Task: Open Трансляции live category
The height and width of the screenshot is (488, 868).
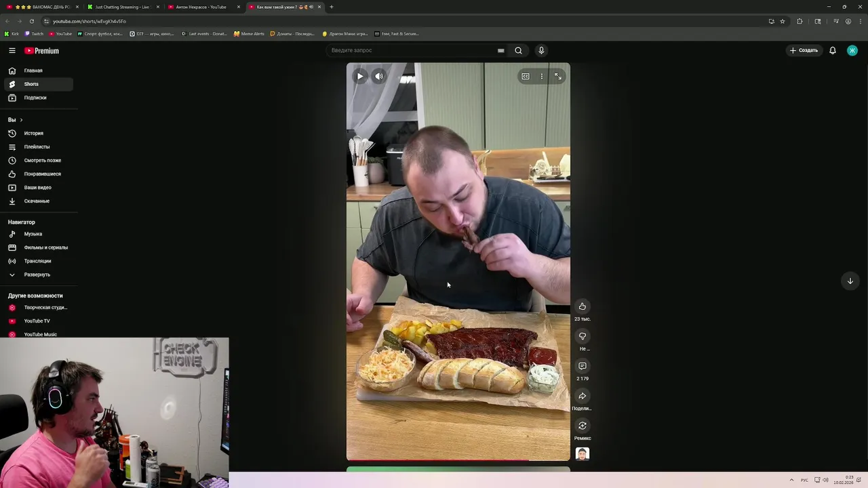Action: (38, 261)
